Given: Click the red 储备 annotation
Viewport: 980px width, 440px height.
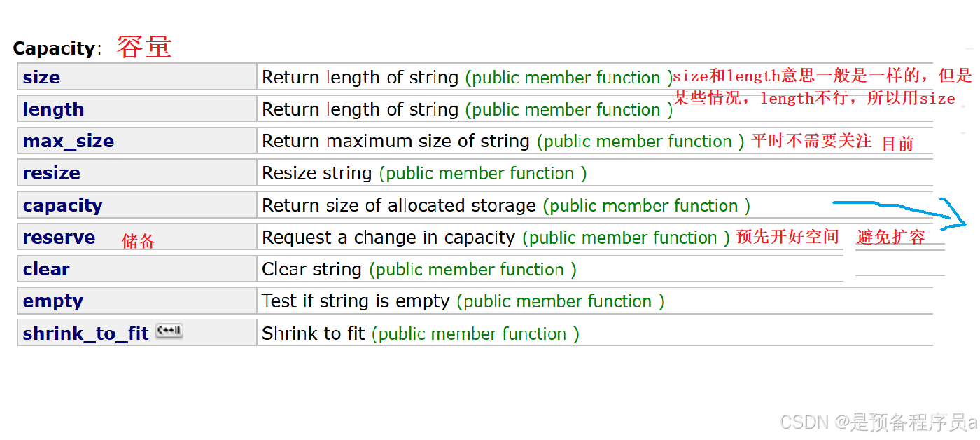Looking at the screenshot, I should tap(139, 242).
